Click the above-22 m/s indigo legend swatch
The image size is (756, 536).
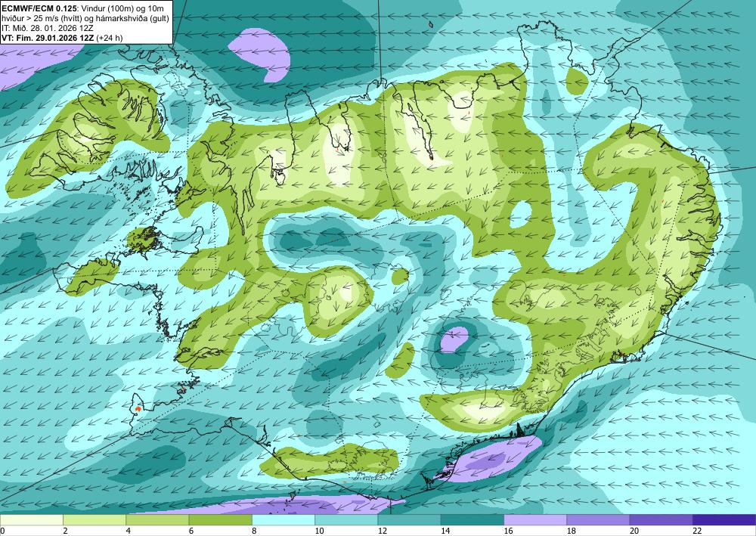724,519
